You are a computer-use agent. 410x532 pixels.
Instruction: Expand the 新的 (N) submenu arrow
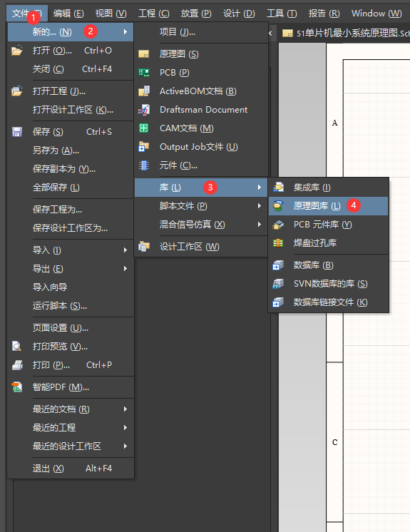click(x=125, y=31)
